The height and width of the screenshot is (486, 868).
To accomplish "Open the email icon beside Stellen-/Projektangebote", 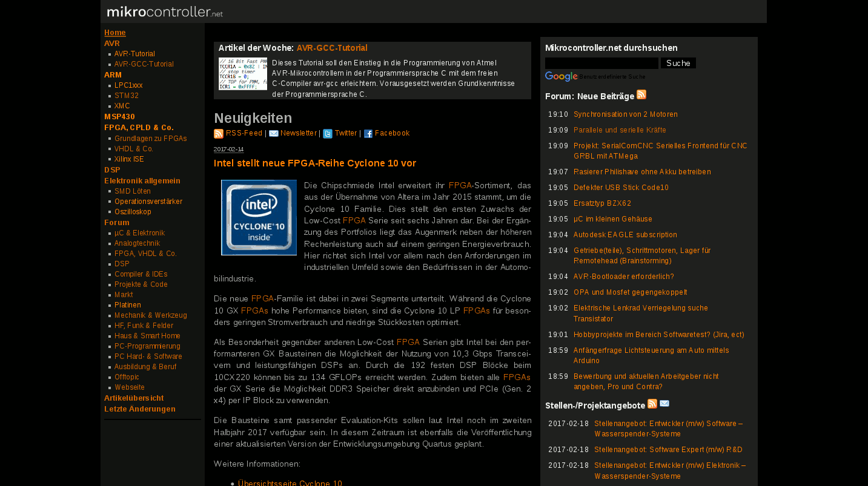I will (664, 404).
